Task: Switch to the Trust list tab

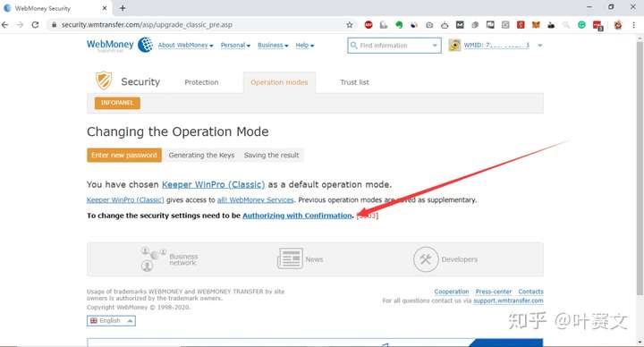Action: coord(354,82)
